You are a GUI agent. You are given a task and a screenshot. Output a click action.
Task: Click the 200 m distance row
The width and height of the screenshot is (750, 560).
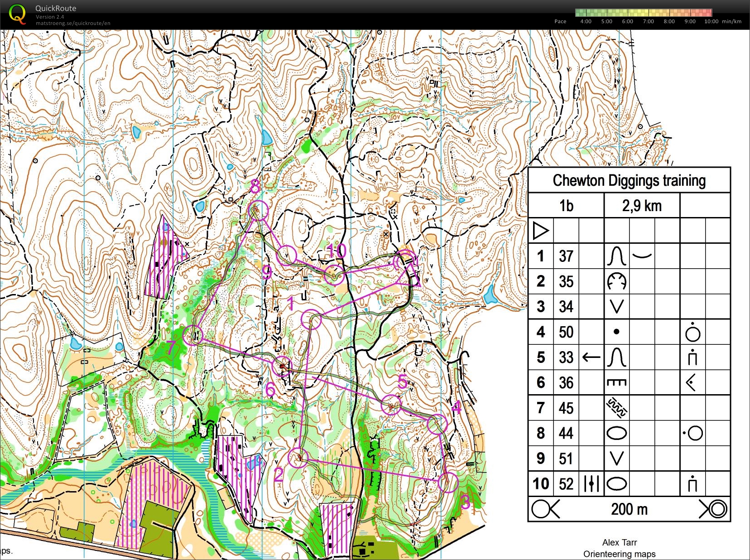pyautogui.click(x=630, y=509)
